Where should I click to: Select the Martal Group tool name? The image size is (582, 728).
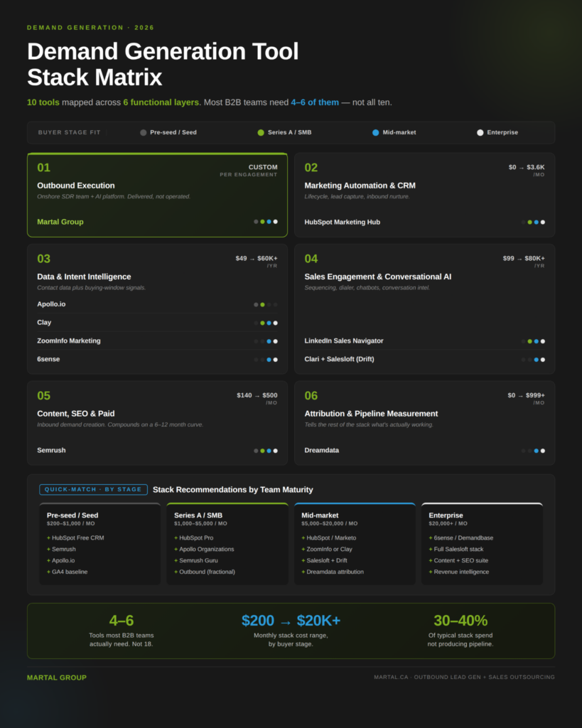(60, 222)
